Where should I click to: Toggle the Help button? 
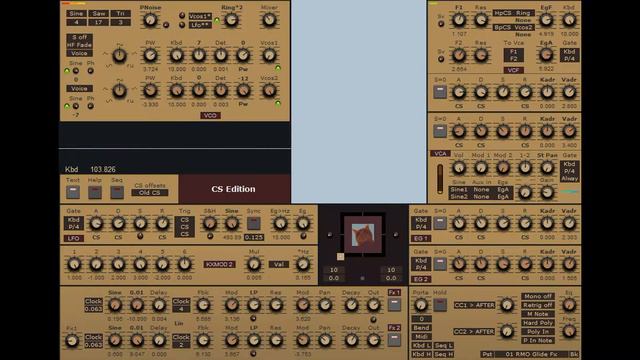[x=95, y=192]
